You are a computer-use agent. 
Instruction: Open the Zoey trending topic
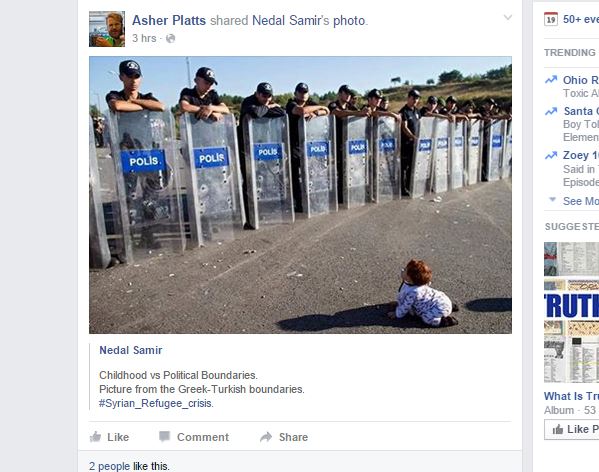pyautogui.click(x=581, y=155)
